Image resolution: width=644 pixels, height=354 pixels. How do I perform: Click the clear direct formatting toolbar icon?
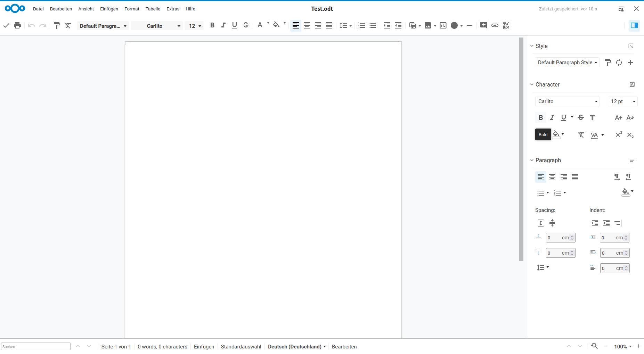pos(68,25)
